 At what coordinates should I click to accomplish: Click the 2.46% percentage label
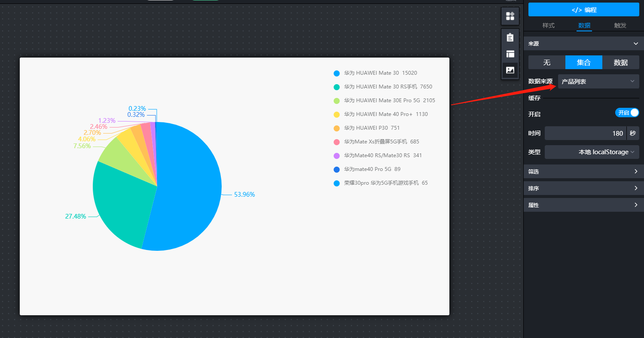[x=99, y=127]
